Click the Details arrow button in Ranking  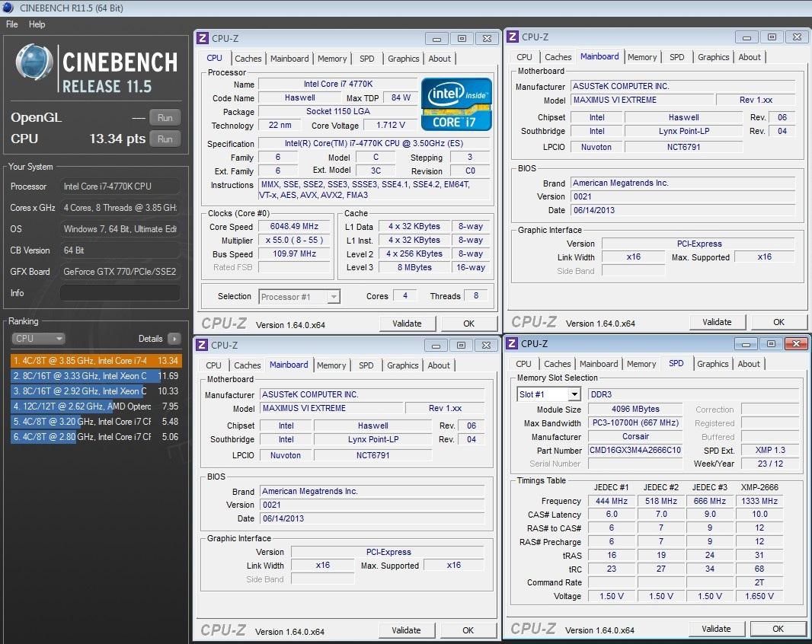pos(174,339)
